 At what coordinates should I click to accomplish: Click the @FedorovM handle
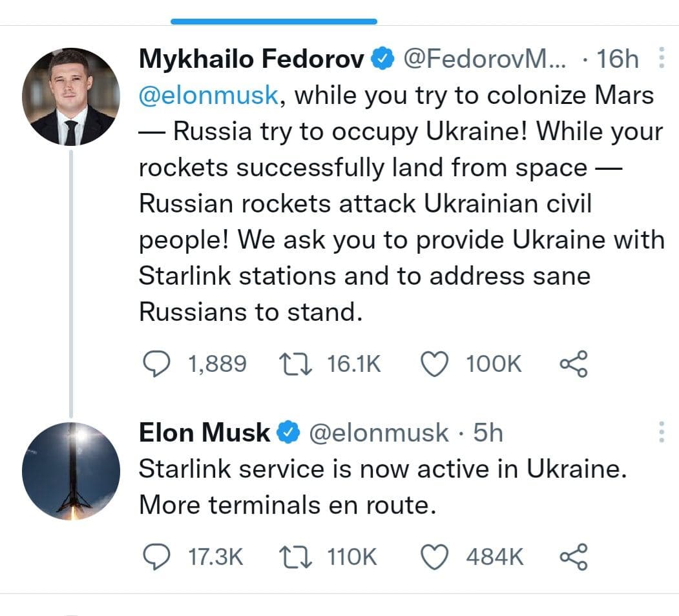tap(485, 59)
